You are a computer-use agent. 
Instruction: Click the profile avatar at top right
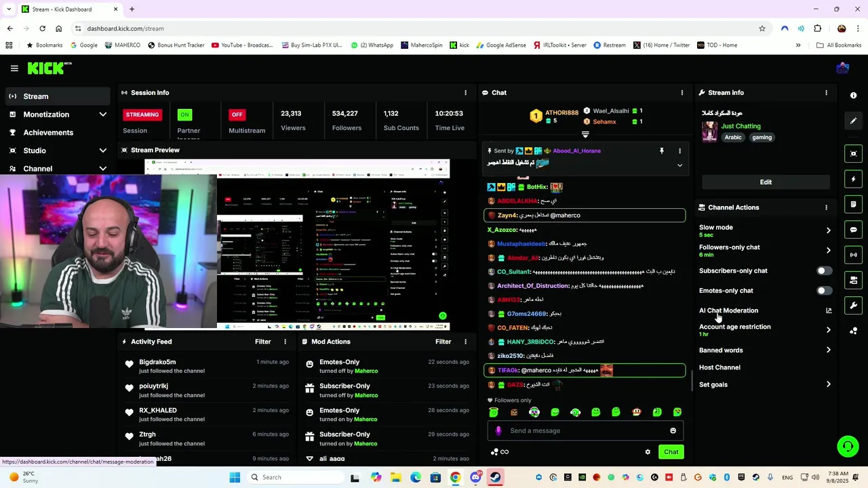843,68
